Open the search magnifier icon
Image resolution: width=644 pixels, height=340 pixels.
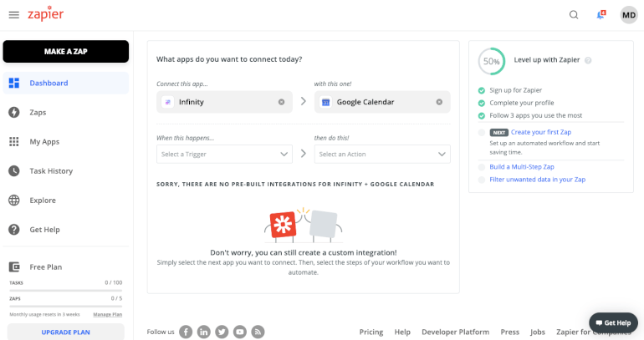[574, 15]
